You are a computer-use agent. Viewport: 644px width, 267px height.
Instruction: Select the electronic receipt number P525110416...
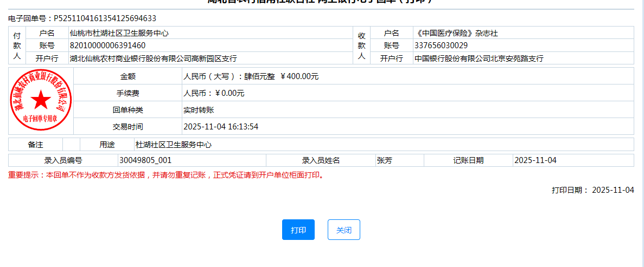pyautogui.click(x=105, y=18)
